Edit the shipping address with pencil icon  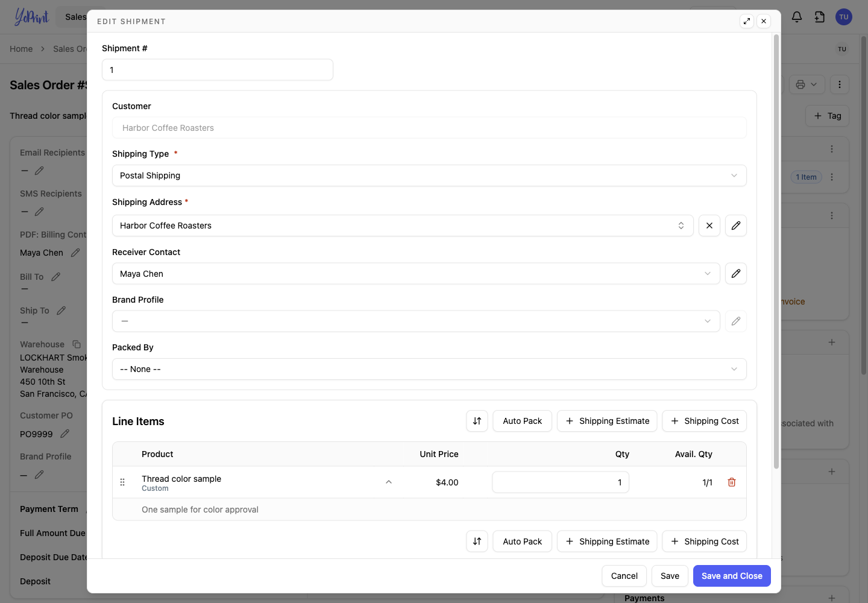pos(736,226)
